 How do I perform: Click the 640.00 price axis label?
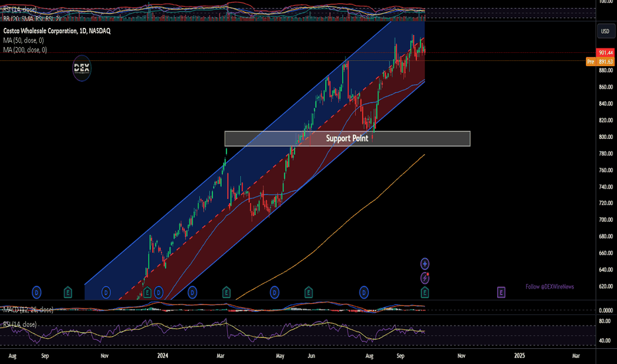[x=606, y=269]
